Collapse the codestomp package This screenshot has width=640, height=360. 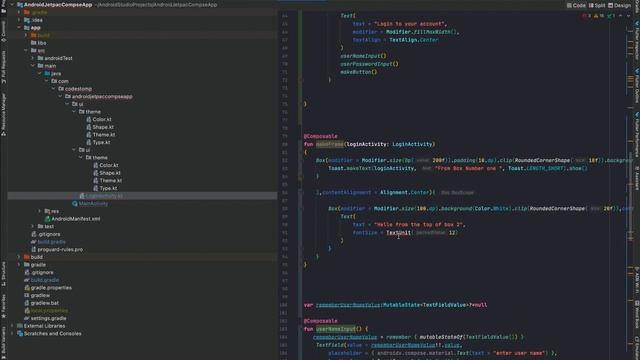[x=53, y=89]
